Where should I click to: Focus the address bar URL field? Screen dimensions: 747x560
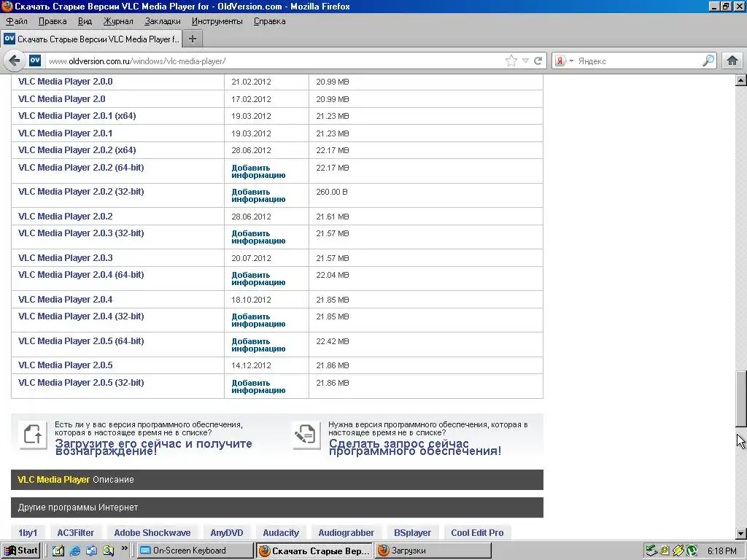[x=274, y=61]
